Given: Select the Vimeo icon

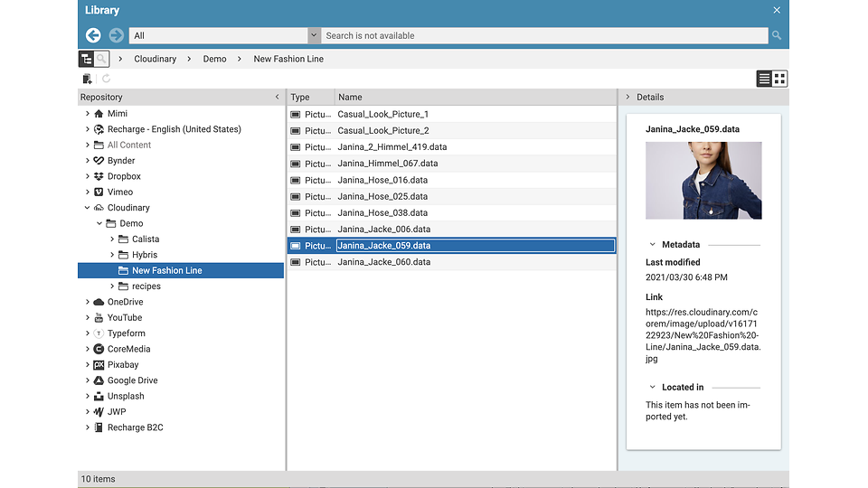Looking at the screenshot, I should (x=99, y=192).
